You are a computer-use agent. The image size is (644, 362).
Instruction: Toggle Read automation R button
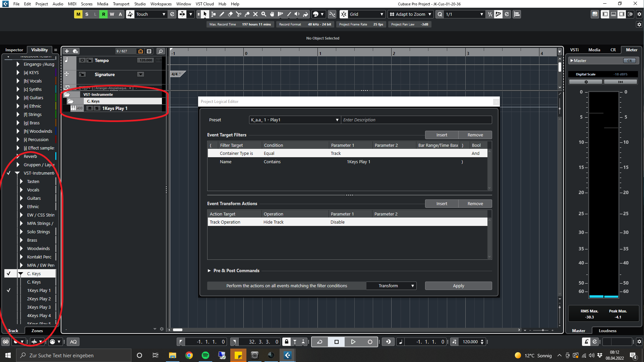(x=104, y=14)
